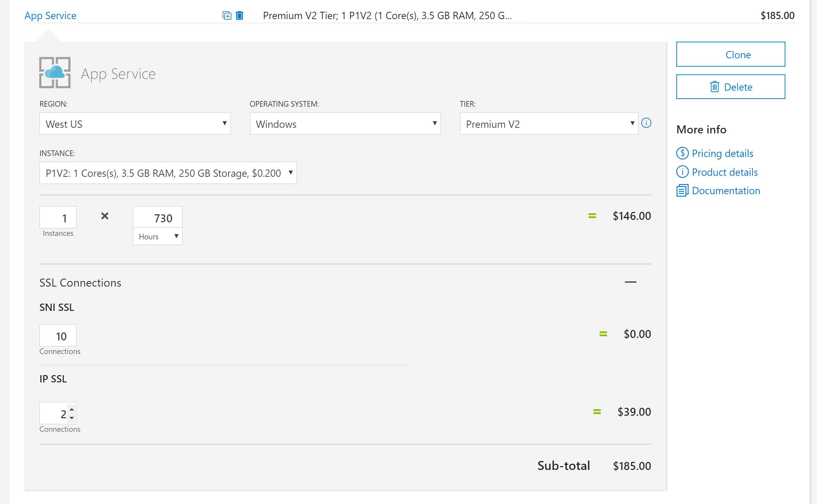Select the Instances input field showing 1
Viewport: 817px width, 504px height.
click(x=58, y=217)
